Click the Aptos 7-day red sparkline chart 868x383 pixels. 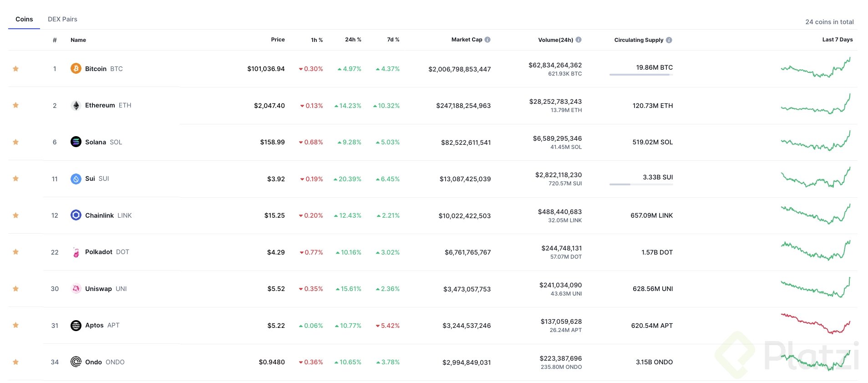pyautogui.click(x=815, y=324)
